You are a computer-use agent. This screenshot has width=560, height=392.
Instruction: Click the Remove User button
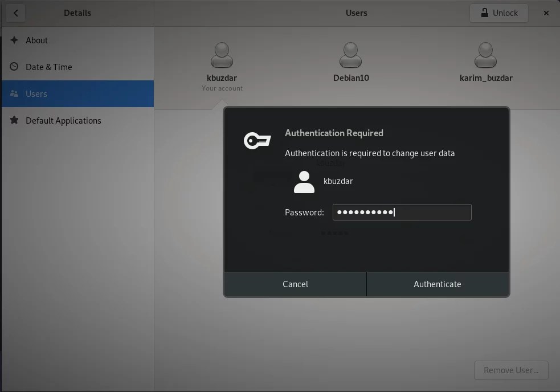point(510,370)
